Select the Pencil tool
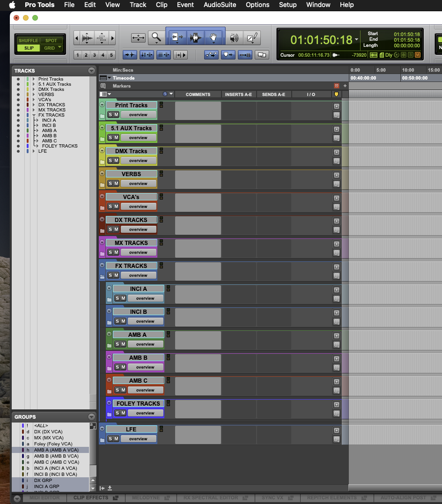The width and height of the screenshot is (442, 504). (252, 38)
